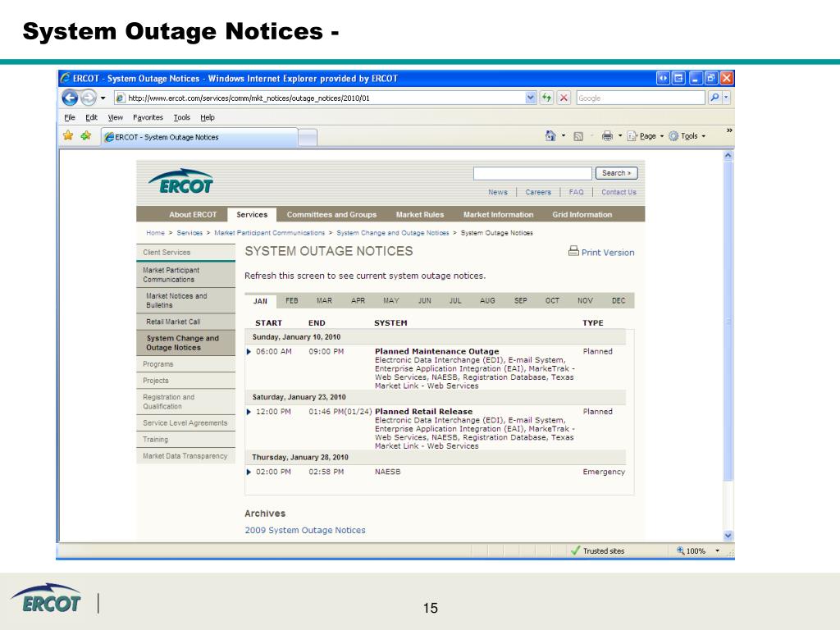The image size is (840, 630).
Task: Click the Google search box
Action: point(640,98)
